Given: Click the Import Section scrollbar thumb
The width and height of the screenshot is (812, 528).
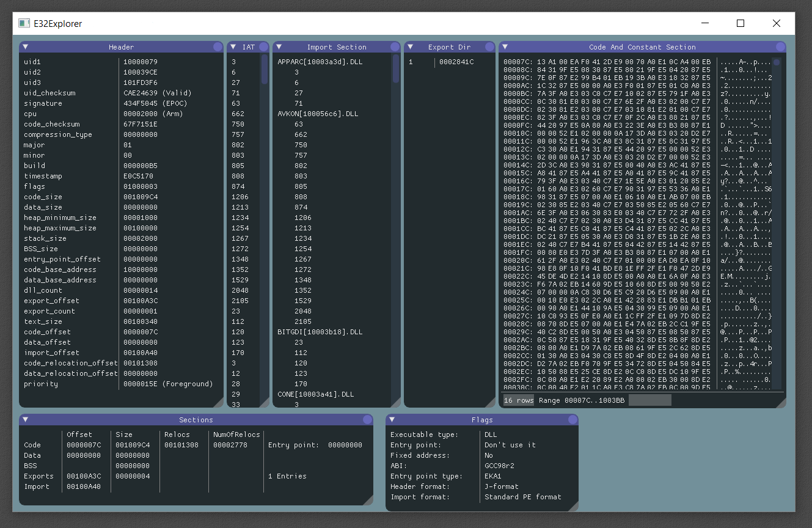Looking at the screenshot, I should 396,68.
